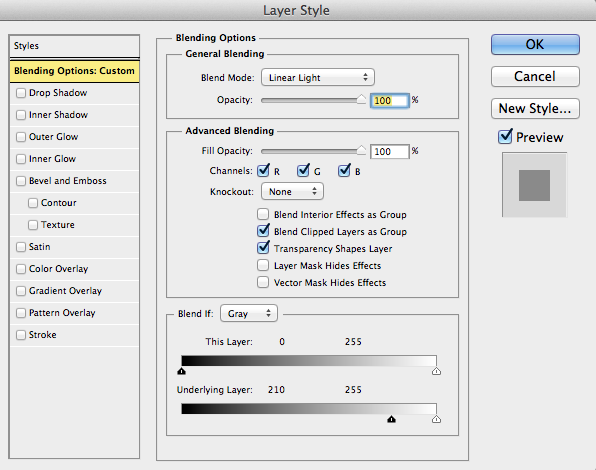Enable the Contour sub-option checkbox
Screen dimensions: 596x470
(x=33, y=203)
